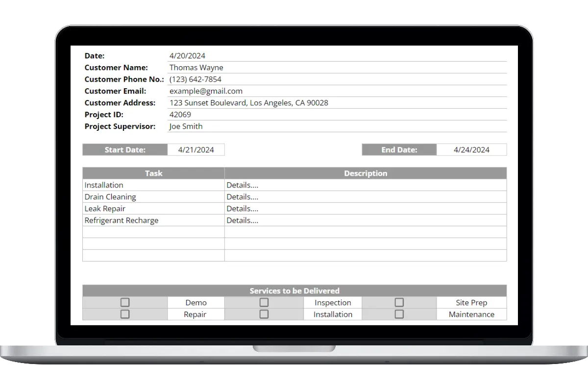Select the Task column header
The image size is (588, 389).
pyautogui.click(x=153, y=173)
